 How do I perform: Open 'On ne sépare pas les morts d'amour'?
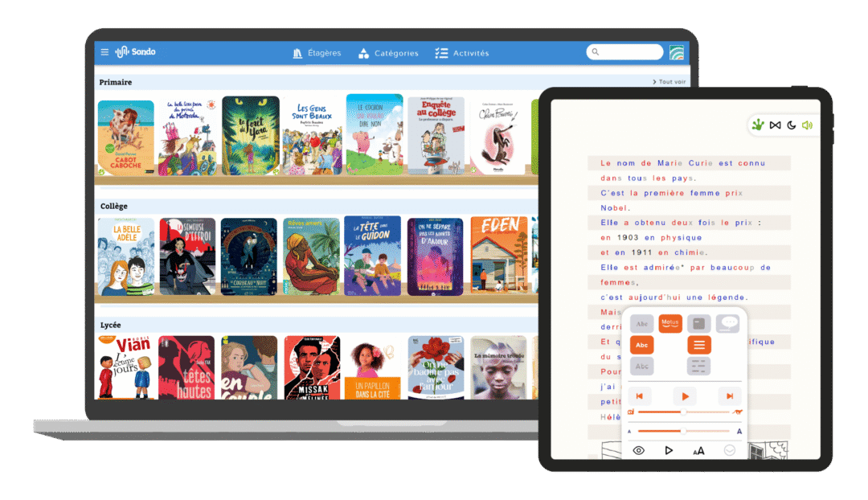pos(435,256)
